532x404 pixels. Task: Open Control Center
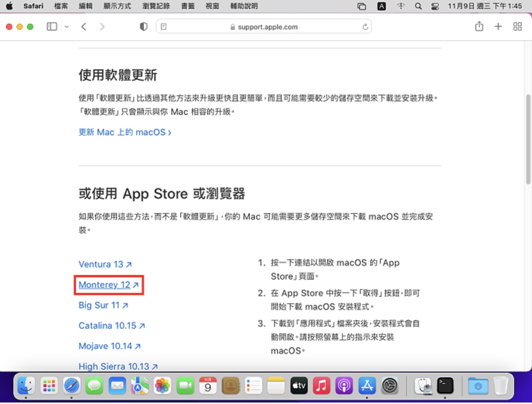[435, 6]
